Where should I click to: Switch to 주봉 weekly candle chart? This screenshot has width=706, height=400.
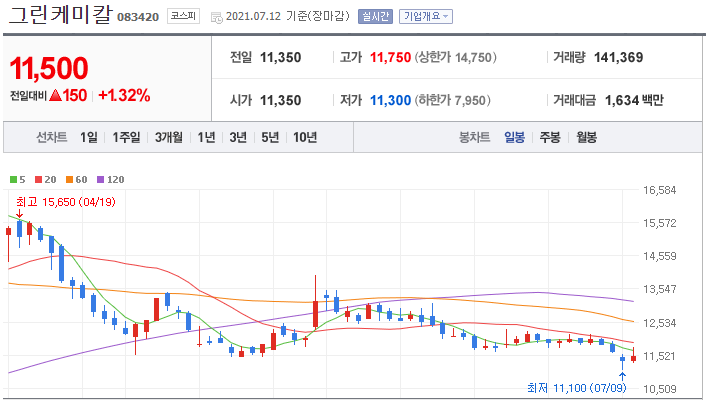pos(550,137)
